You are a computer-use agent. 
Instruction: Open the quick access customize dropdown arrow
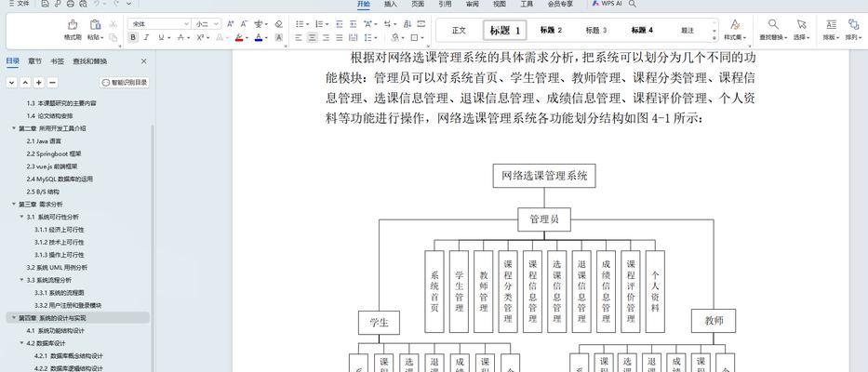pos(129,4)
